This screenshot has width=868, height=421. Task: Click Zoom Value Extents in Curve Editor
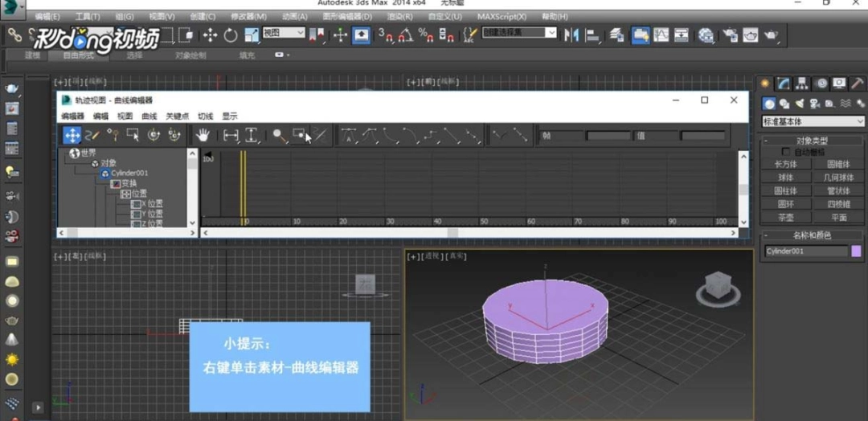point(252,135)
